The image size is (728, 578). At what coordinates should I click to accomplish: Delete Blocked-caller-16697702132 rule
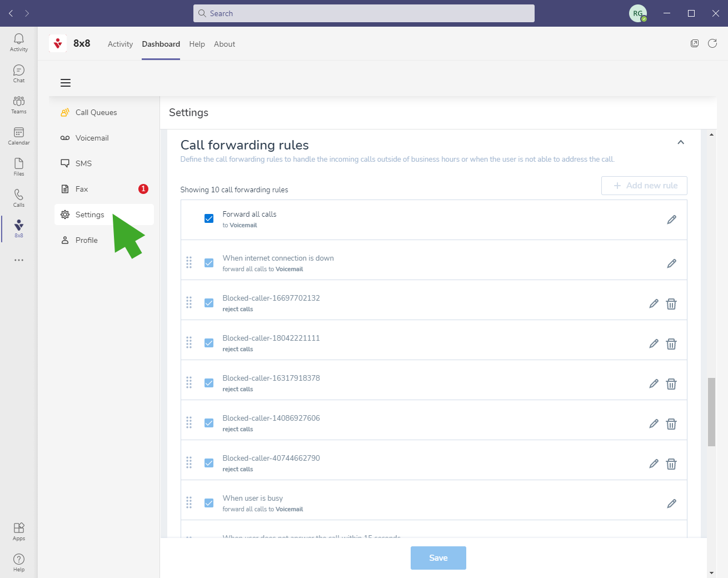tap(671, 304)
